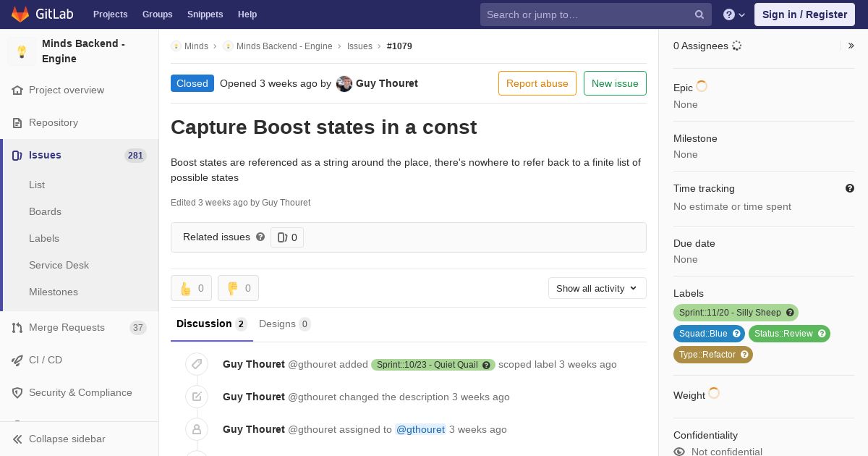Click the Repository file icon
868x456 pixels.
(x=17, y=123)
